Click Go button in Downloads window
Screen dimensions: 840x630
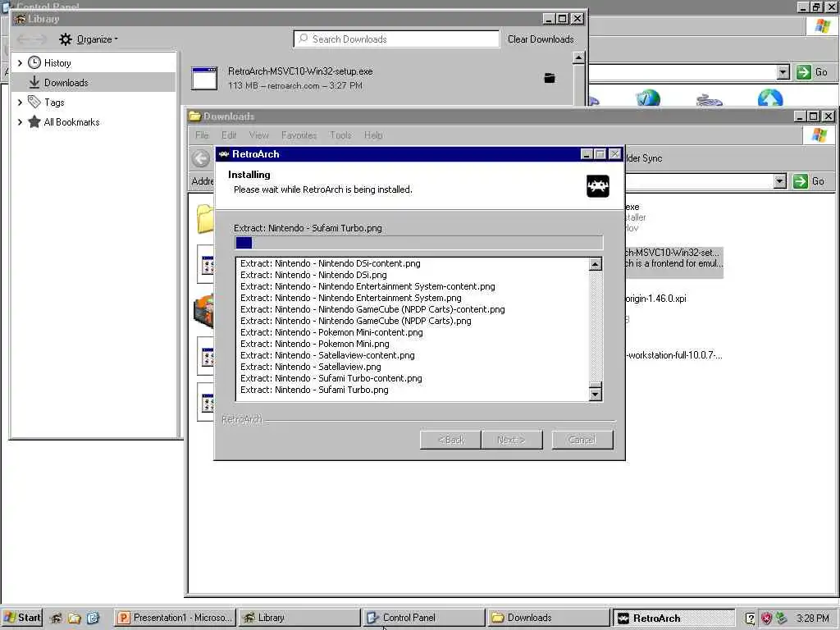point(810,181)
